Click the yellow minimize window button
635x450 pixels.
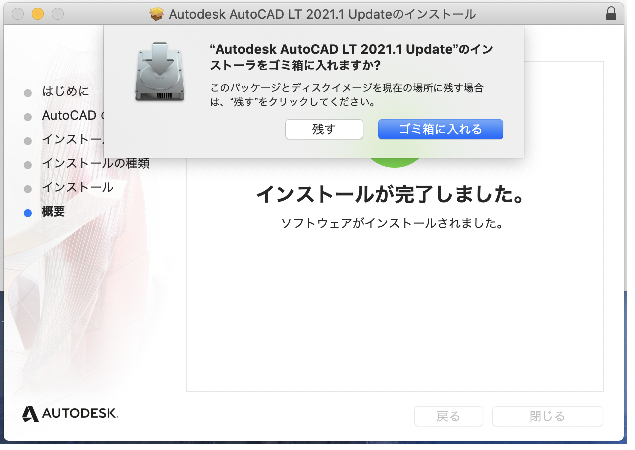(x=38, y=14)
